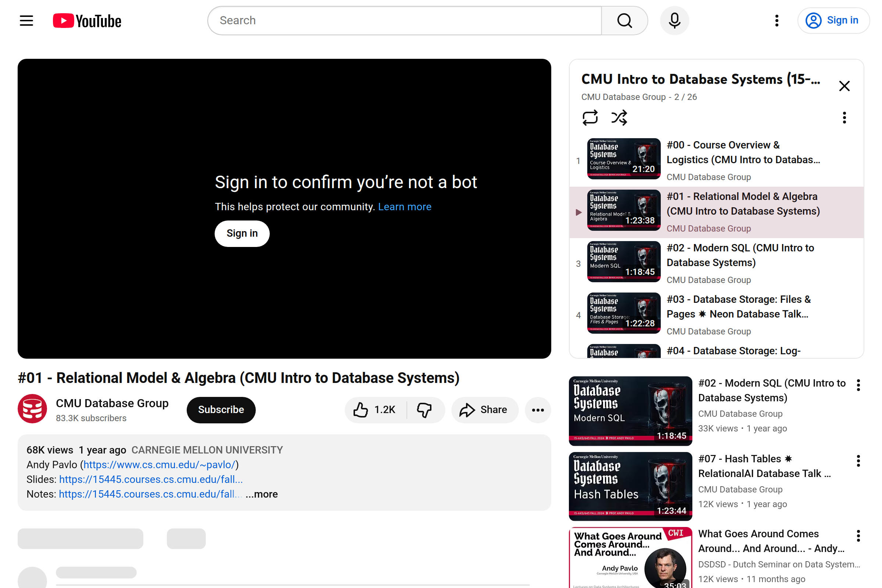
Task: Focus the Search input field
Action: 405,21
